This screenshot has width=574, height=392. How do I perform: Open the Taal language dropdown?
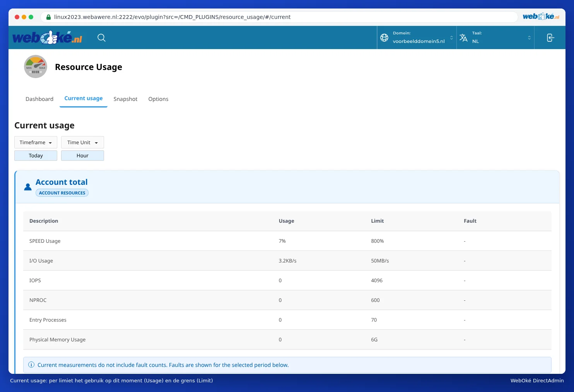pyautogui.click(x=495, y=37)
